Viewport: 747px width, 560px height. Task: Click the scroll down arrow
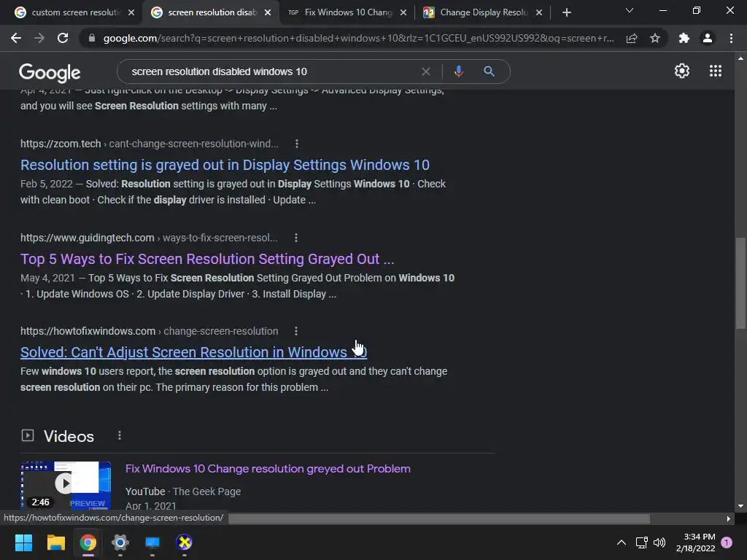740,506
